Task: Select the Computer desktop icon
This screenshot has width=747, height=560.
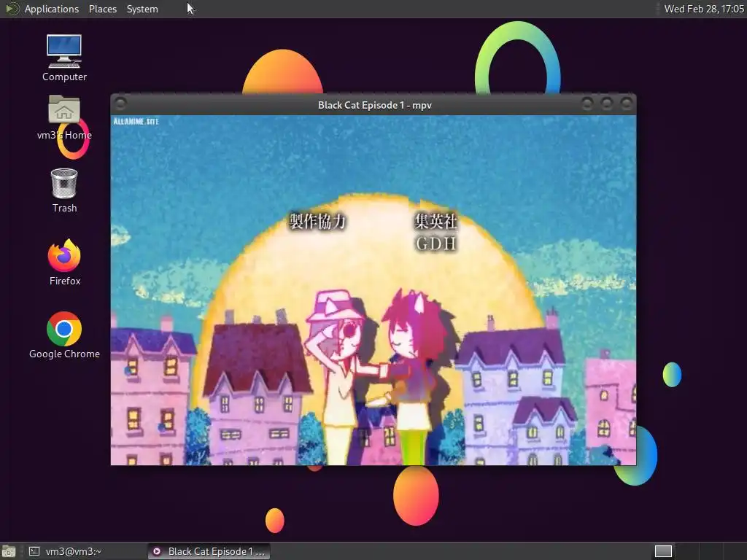Action: [64, 58]
